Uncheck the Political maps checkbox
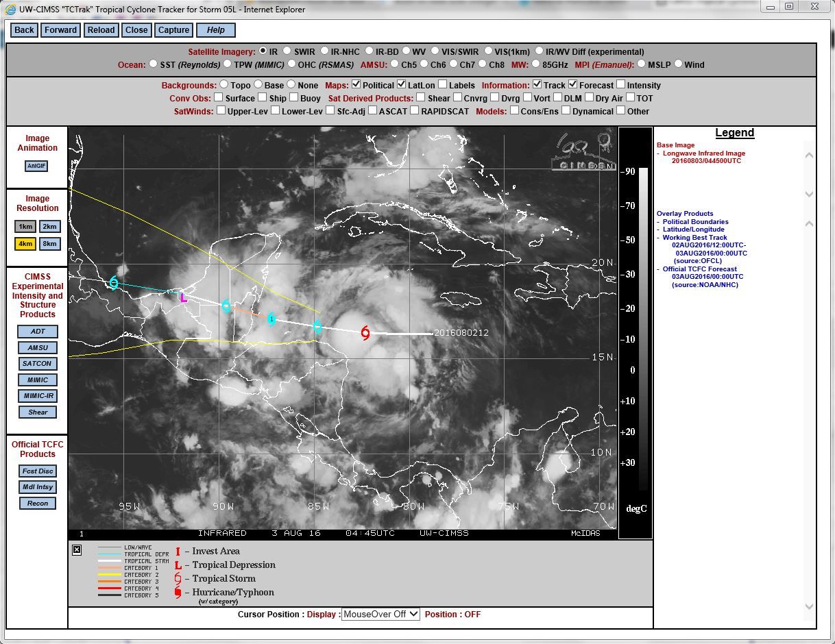This screenshot has width=835, height=644. [x=356, y=84]
